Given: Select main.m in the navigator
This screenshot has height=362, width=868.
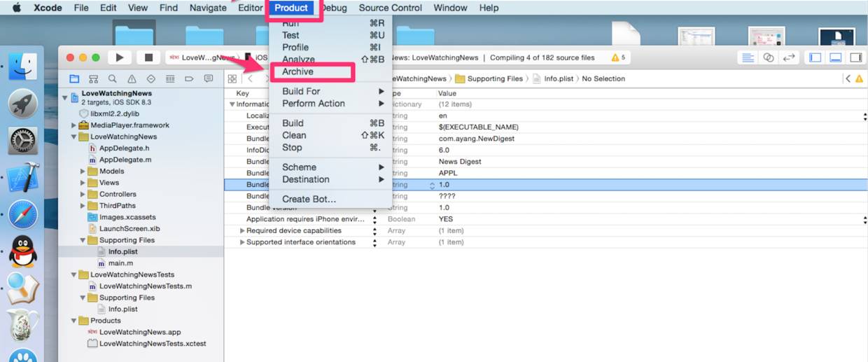Looking at the screenshot, I should point(120,263).
